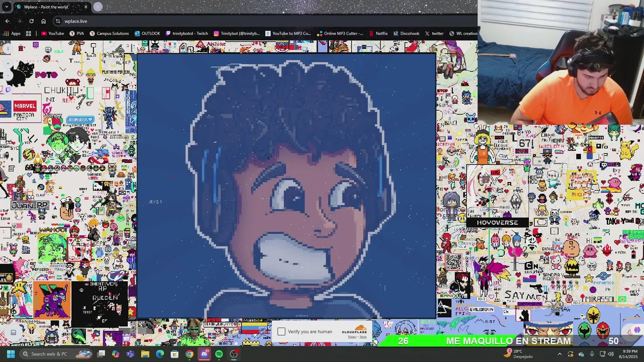Image resolution: width=644 pixels, height=362 pixels.
Task: Check the Verify you are human box
Action: (281, 331)
